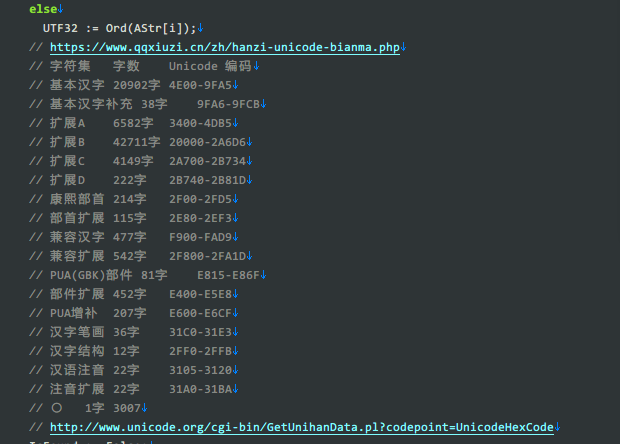Open the qqxiuzi.cn hanzi-unicode-bianma link
The height and width of the screenshot is (444, 620).
tap(225, 47)
